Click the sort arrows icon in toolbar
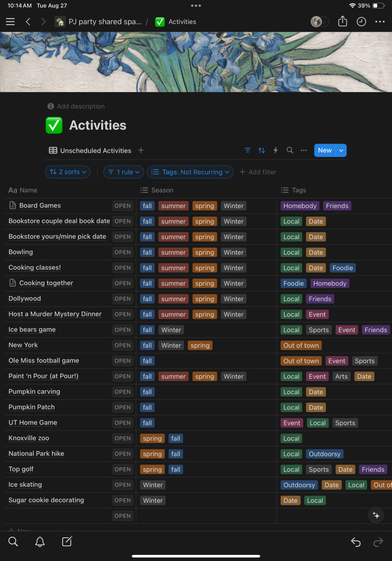This screenshot has width=392, height=561. pos(261,150)
